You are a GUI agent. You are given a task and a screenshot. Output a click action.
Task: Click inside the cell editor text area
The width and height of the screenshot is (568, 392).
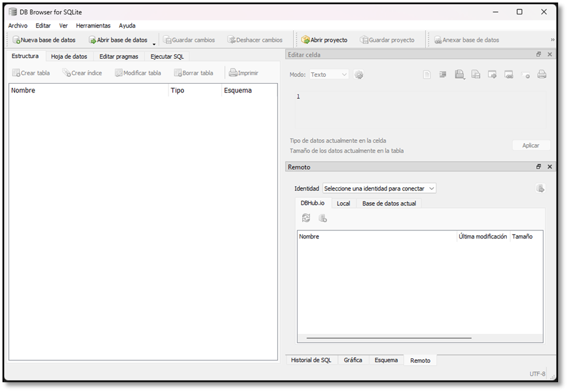tap(421, 109)
